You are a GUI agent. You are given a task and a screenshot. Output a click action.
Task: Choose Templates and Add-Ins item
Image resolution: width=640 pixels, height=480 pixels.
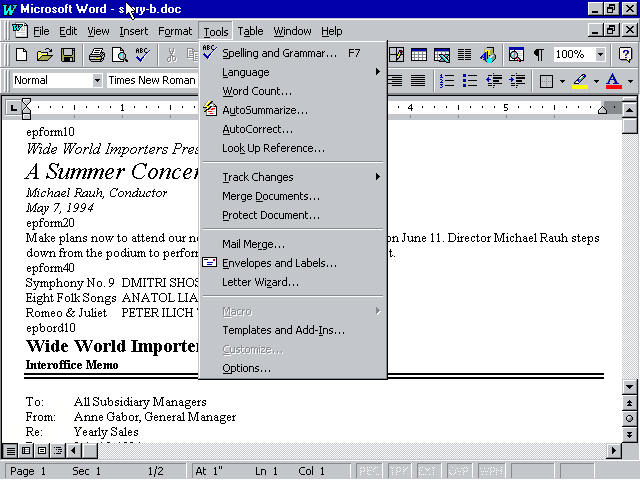pyautogui.click(x=293, y=330)
